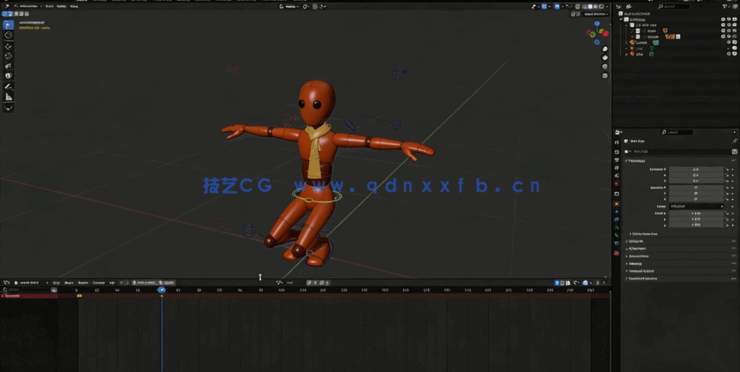740x372 pixels.
Task: Open the overlays options dropdown arrow
Action: coord(563,7)
